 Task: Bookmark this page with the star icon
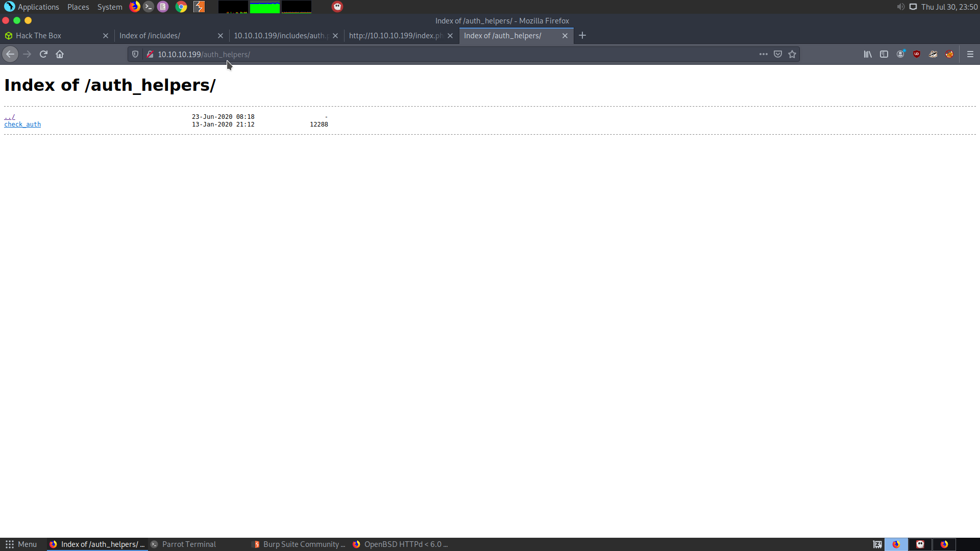pos(792,54)
